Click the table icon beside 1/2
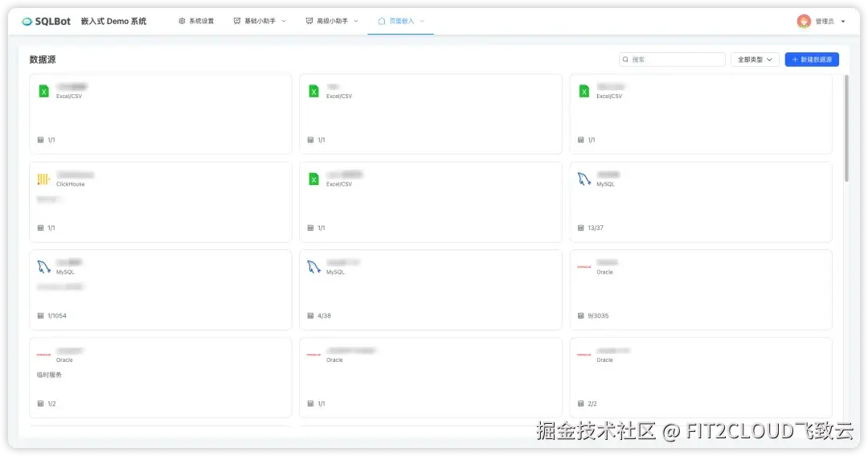868x456 pixels. click(x=40, y=404)
